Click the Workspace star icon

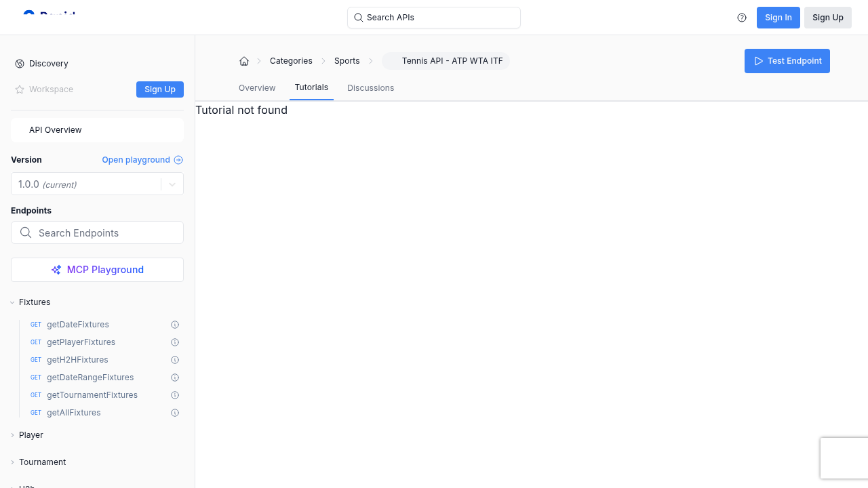20,89
